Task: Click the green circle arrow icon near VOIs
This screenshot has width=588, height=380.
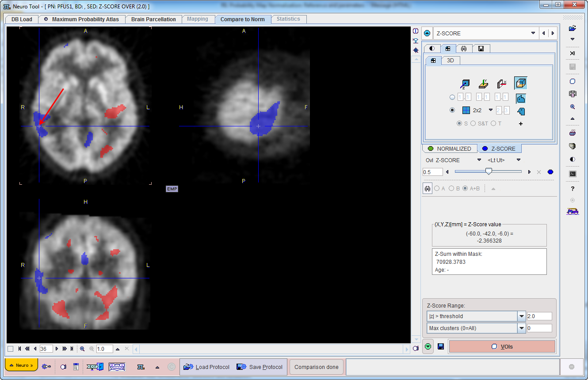Action: pyautogui.click(x=428, y=346)
